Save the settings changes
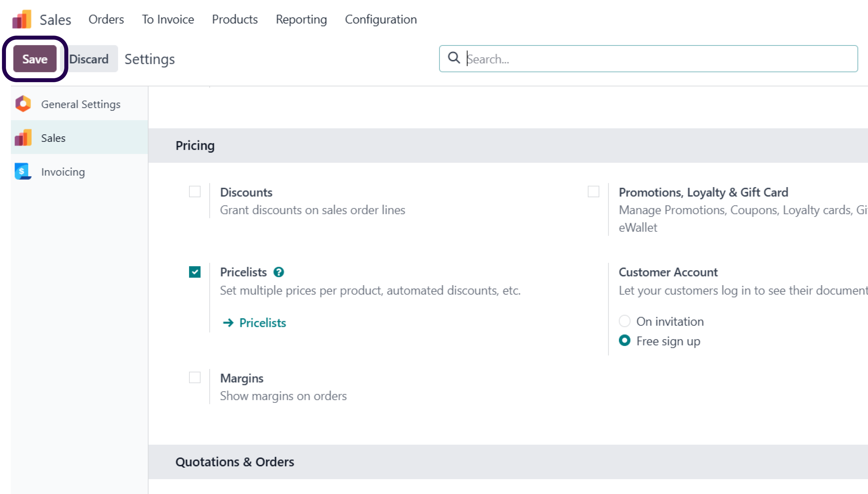Viewport: 868px width, 494px height. (x=35, y=59)
